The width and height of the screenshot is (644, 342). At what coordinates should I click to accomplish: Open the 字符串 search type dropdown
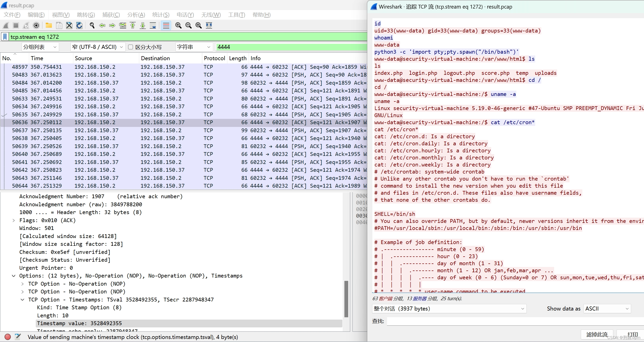(x=194, y=47)
